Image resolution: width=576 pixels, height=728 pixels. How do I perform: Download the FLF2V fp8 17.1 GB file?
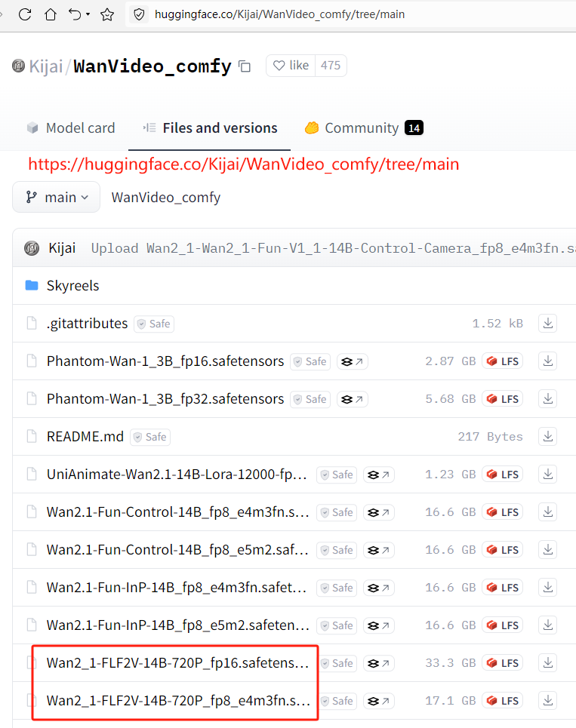[548, 701]
